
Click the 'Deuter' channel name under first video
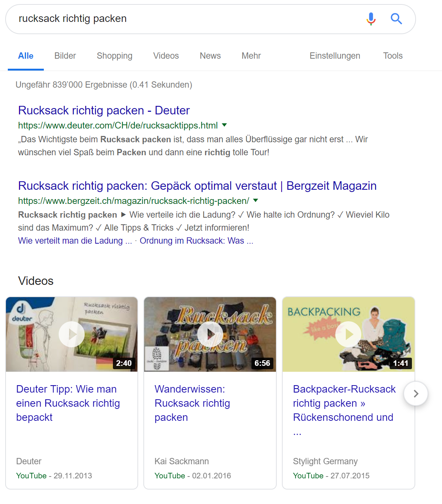(x=29, y=461)
